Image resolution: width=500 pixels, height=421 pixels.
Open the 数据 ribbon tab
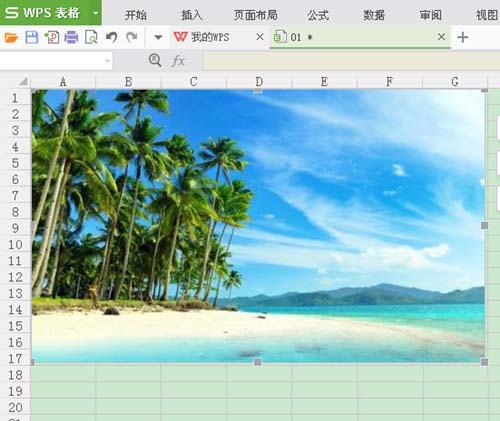374,15
